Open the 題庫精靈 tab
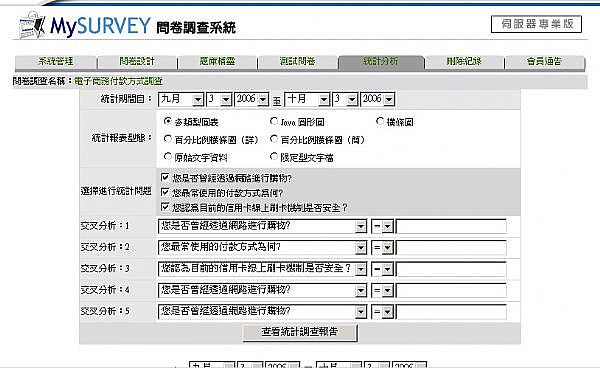The height and width of the screenshot is (368, 600). pyautogui.click(x=217, y=62)
